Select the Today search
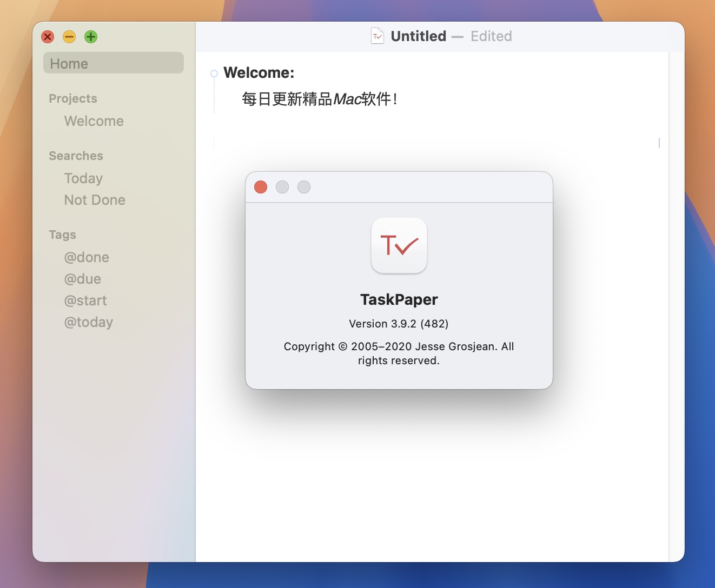 click(83, 178)
